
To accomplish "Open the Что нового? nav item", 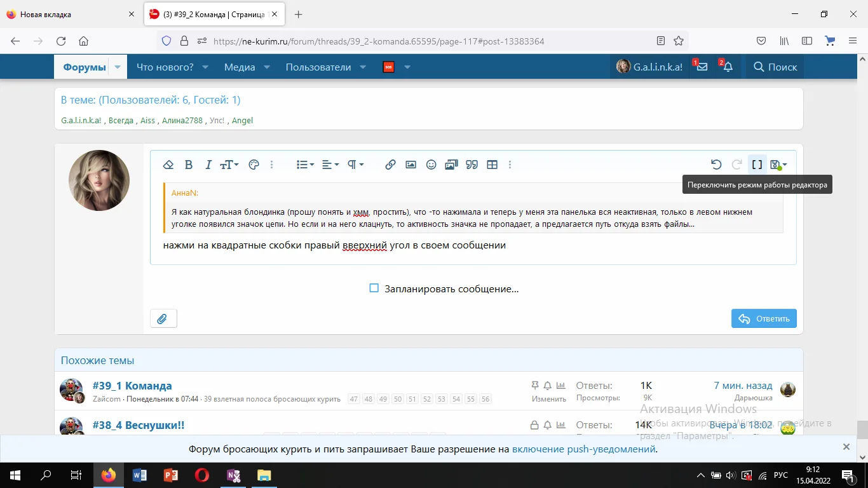I will (165, 67).
